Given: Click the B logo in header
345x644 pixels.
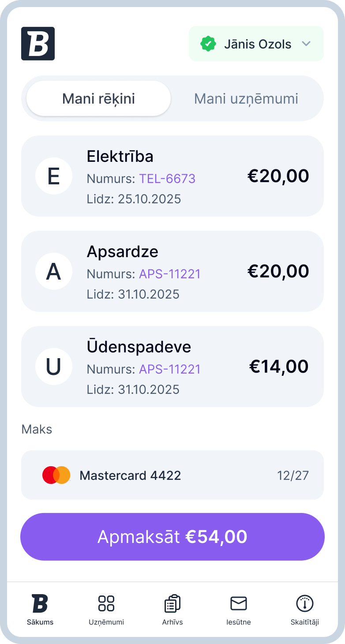Looking at the screenshot, I should coord(38,44).
